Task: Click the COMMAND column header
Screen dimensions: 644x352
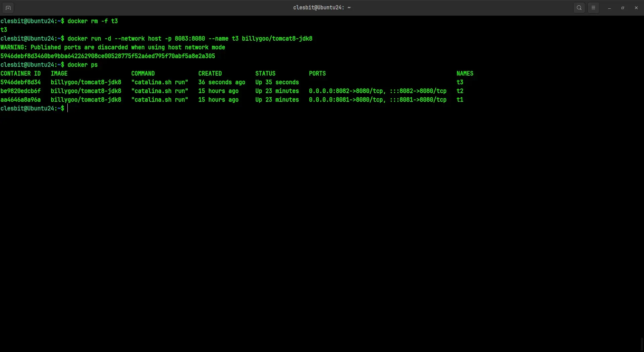Action: pyautogui.click(x=143, y=74)
